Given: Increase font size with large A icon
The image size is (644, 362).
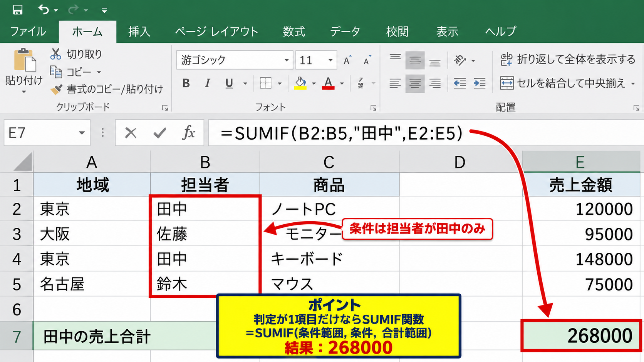Looking at the screenshot, I should click(347, 60).
